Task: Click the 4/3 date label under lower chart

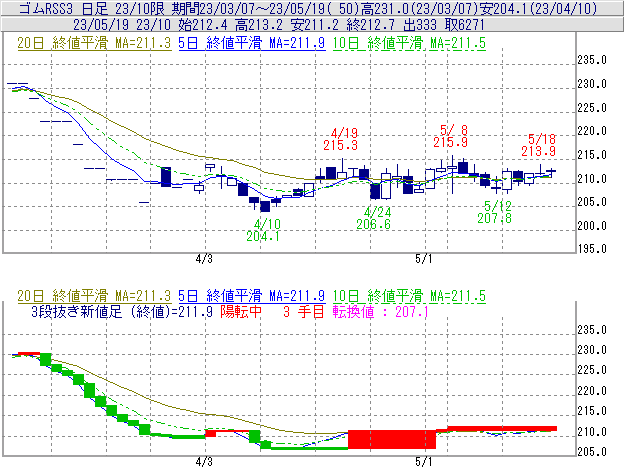Action: tap(204, 462)
